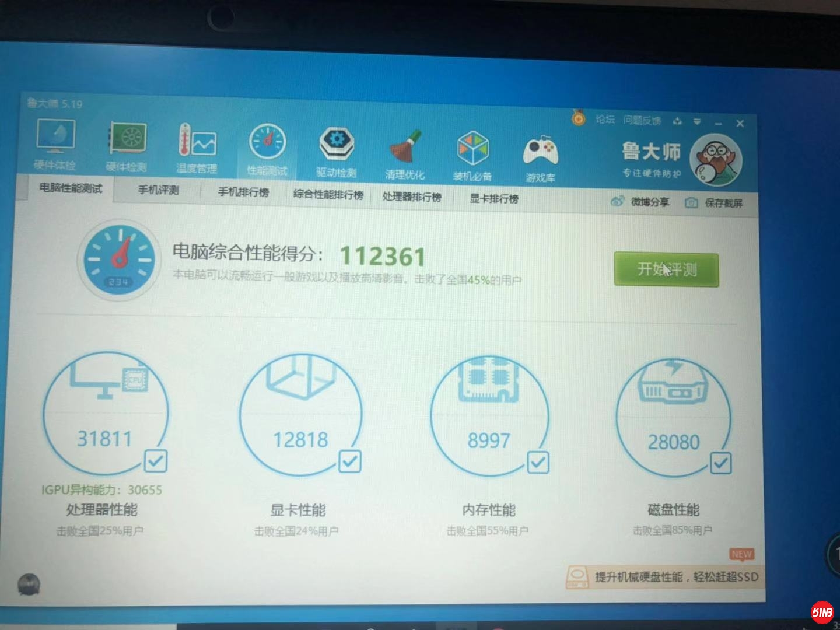Open the 硬件体验 hardware overview icon
840x630 pixels.
point(55,144)
